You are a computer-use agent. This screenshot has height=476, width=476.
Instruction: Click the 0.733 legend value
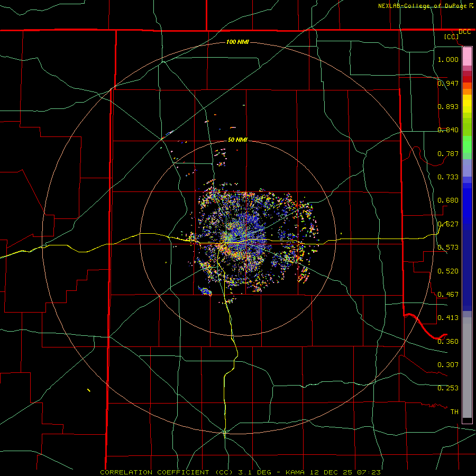(x=448, y=177)
